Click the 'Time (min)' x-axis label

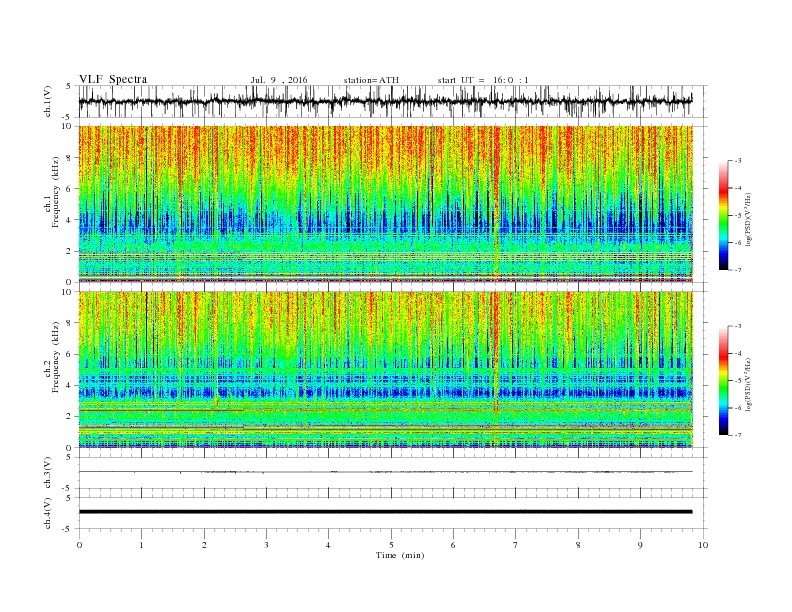pyautogui.click(x=400, y=555)
